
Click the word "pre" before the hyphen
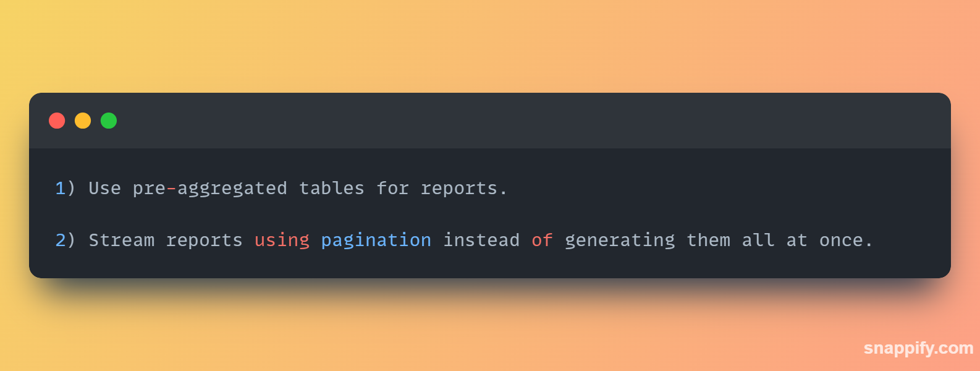point(149,189)
